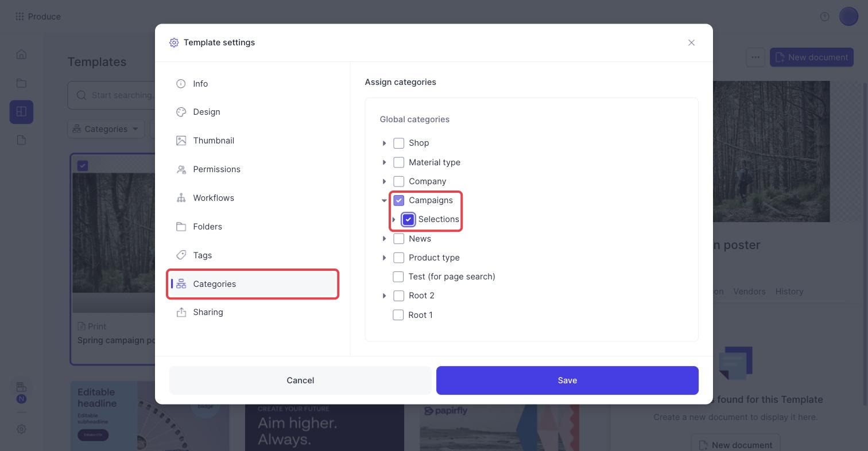
Task: Expand the News category
Action: tap(384, 239)
